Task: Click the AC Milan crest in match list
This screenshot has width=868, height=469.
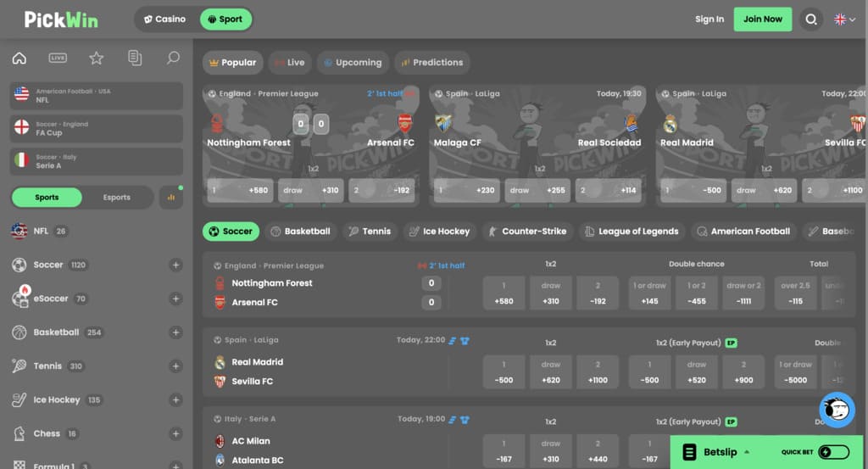Action: [x=220, y=441]
